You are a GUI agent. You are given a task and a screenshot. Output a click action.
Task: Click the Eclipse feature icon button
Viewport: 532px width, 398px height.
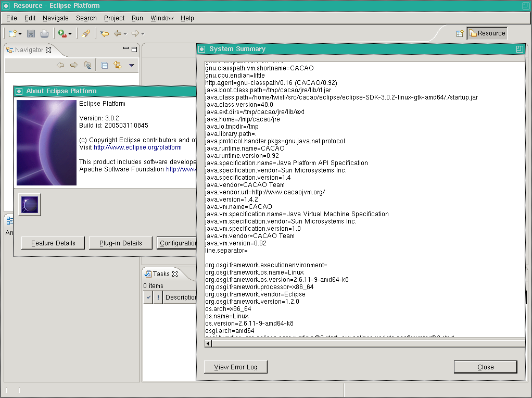point(30,205)
